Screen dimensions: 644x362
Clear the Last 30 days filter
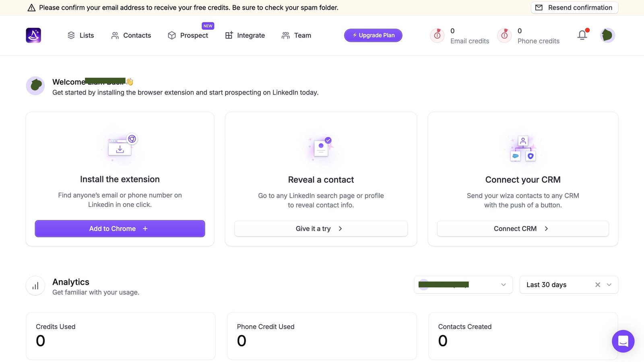point(598,285)
